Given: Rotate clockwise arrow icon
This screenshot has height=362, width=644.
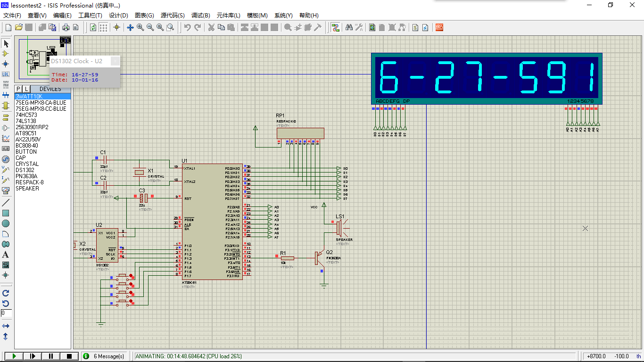Looking at the screenshot, I should tap(6, 293).
